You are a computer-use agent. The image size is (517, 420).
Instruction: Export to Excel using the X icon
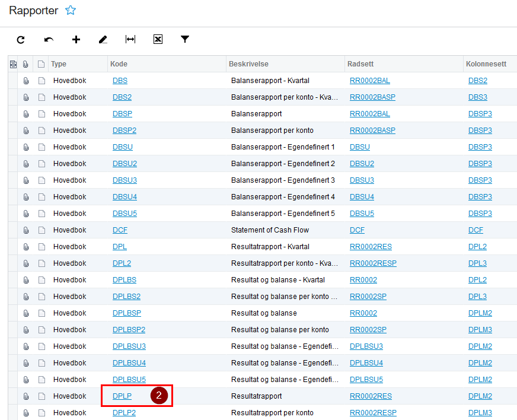pyautogui.click(x=158, y=40)
